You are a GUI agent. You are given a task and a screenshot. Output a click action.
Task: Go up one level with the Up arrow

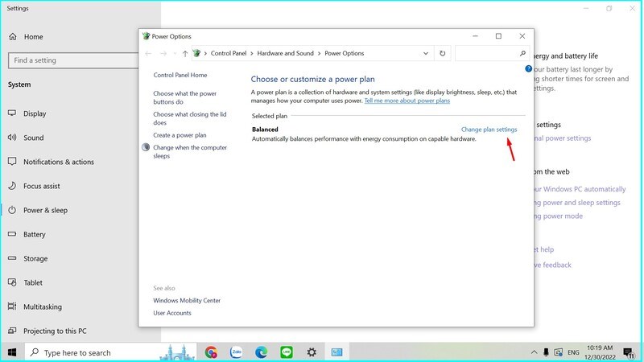pyautogui.click(x=185, y=53)
